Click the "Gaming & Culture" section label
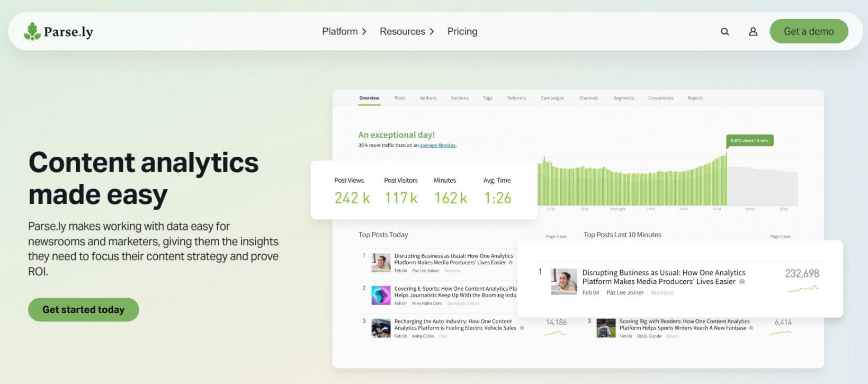Image resolution: width=868 pixels, height=384 pixels. (463, 303)
